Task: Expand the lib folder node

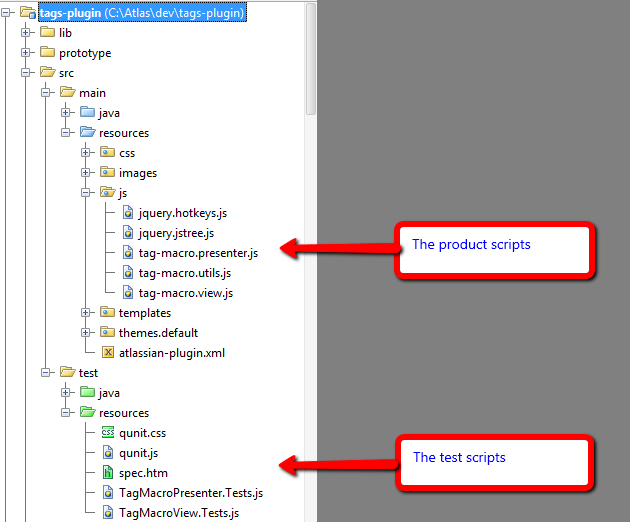Action: click(26, 33)
